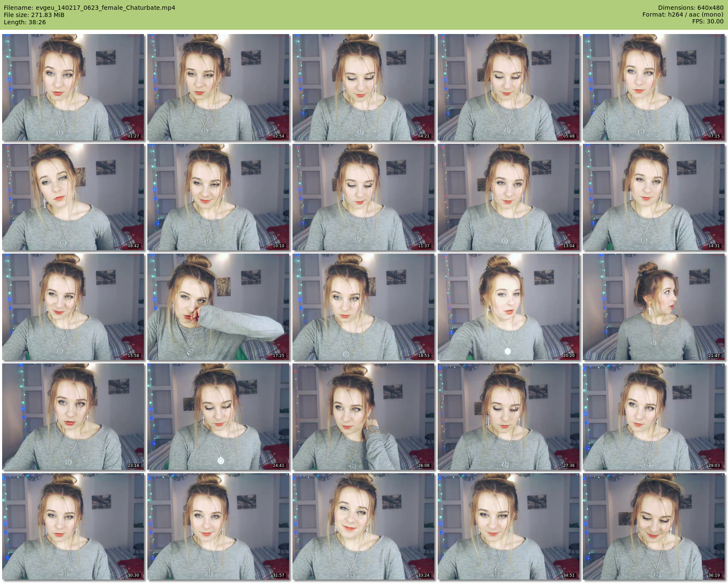The height and width of the screenshot is (583, 728).
Task: Open the frame timestamped 30:30
Action: point(73,526)
